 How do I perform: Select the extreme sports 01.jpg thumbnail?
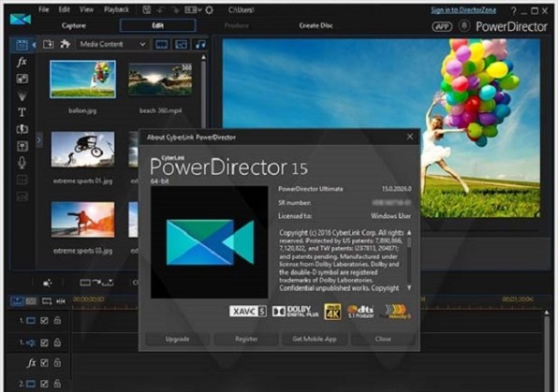(83, 149)
